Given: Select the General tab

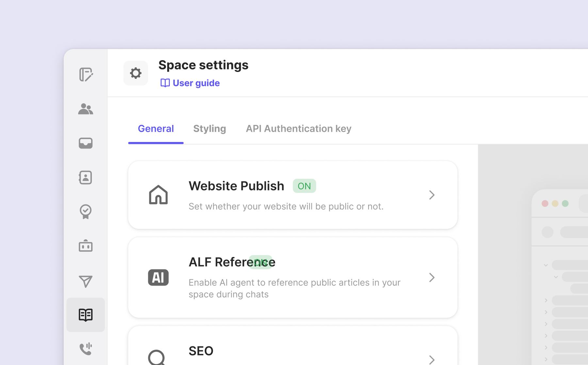Looking at the screenshot, I should click(x=156, y=129).
